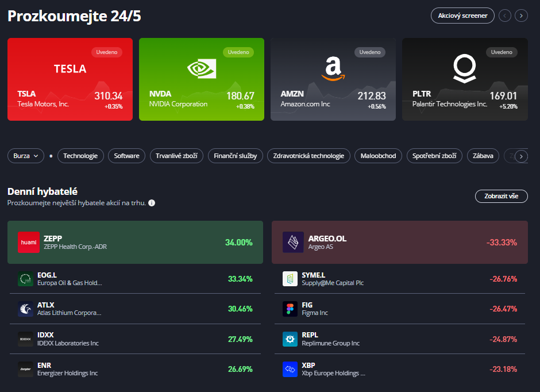The height and width of the screenshot is (392, 540).
Task: Click the TESLA wordmark on the red card
Action: pos(70,69)
